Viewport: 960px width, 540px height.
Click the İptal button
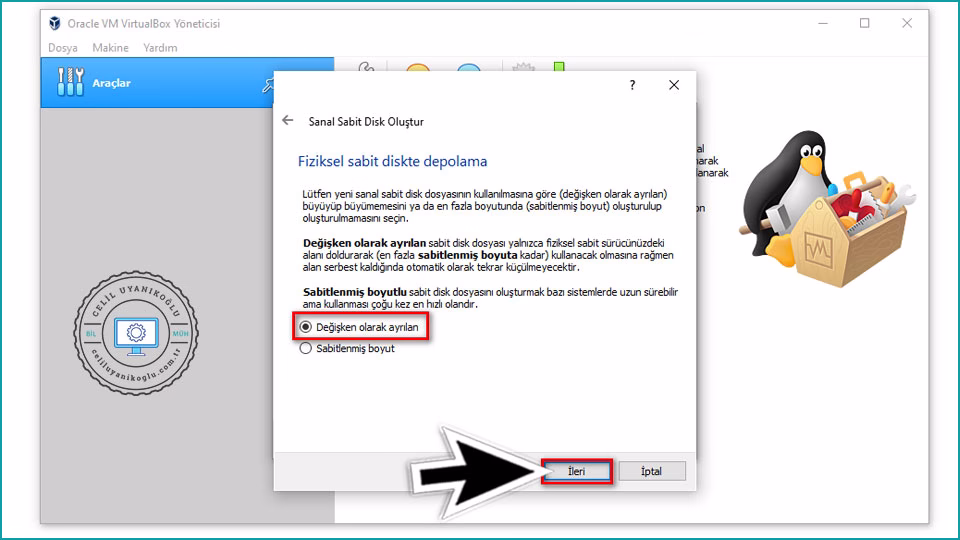pos(651,471)
